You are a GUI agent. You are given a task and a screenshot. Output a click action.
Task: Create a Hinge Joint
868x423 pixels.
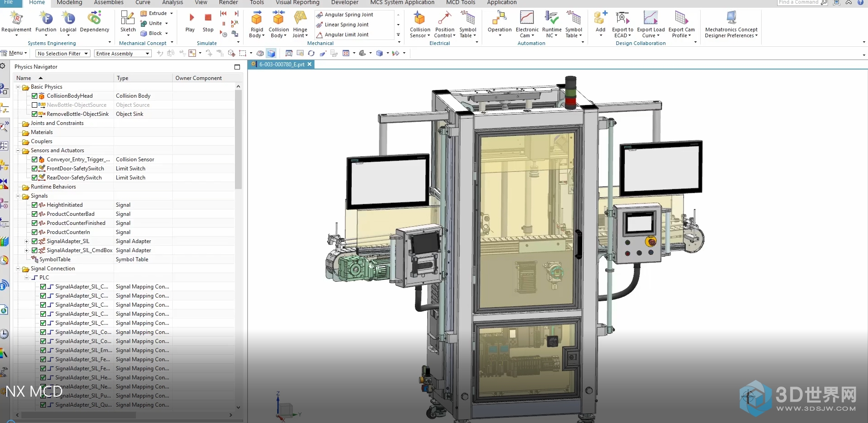point(300,25)
